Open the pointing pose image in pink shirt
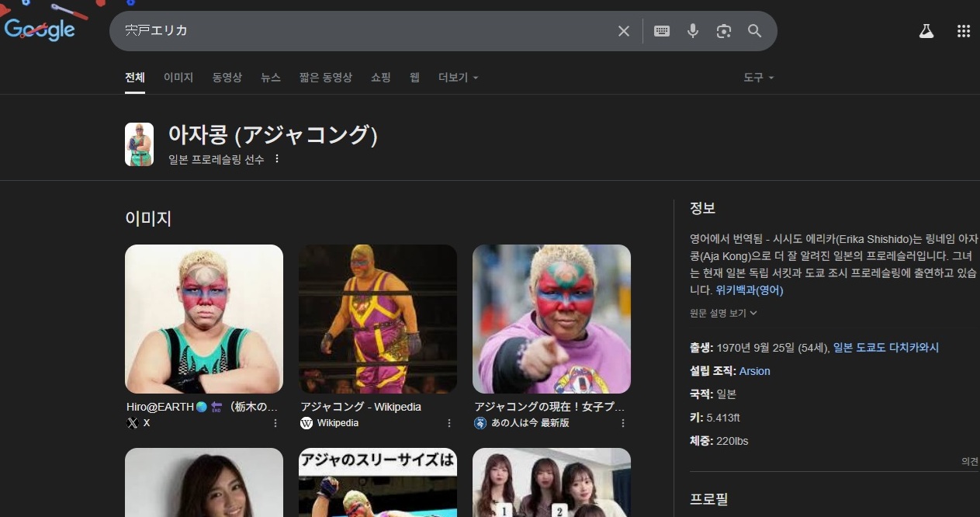This screenshot has height=517, width=980. pyautogui.click(x=552, y=319)
